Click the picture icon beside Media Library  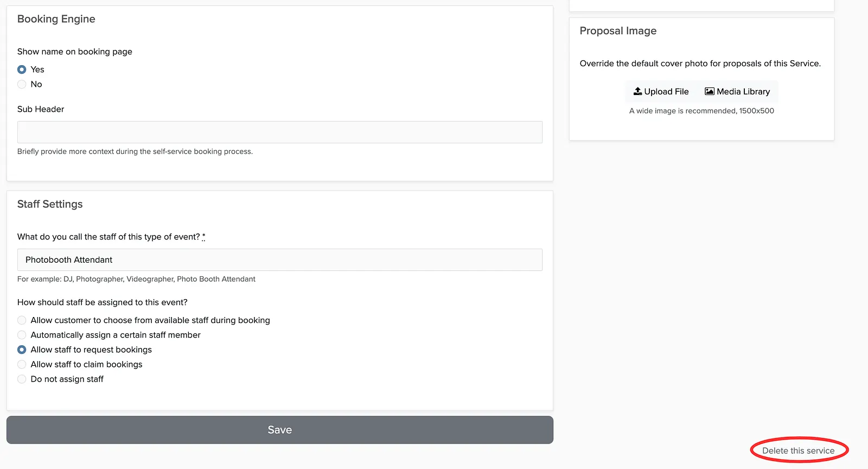(x=709, y=91)
